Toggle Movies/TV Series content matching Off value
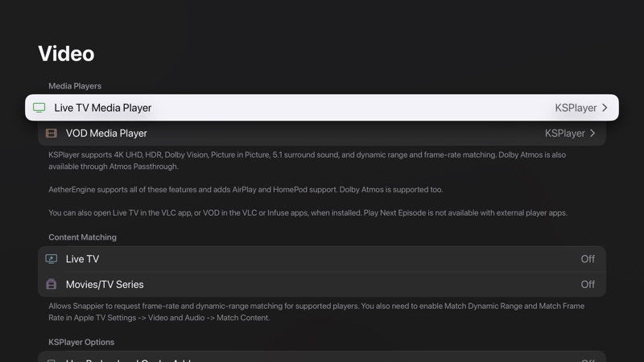The image size is (644, 362). pos(588,285)
